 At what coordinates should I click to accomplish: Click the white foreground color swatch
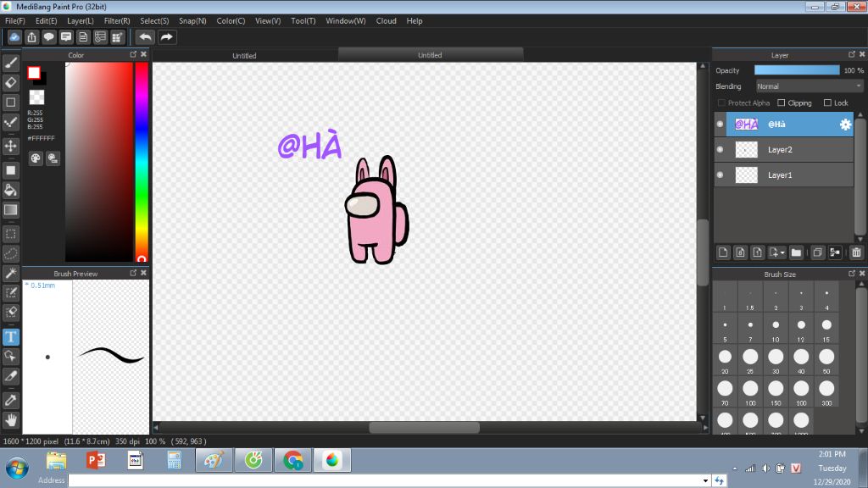(x=34, y=73)
